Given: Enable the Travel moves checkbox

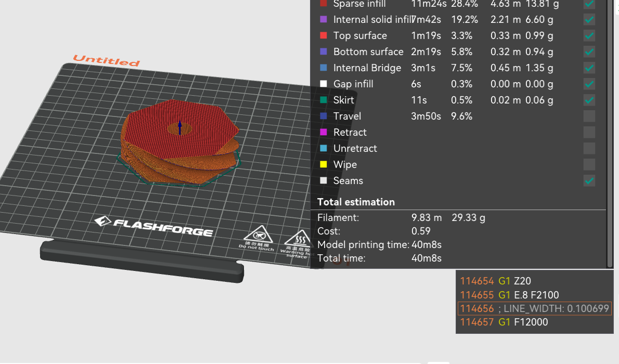Looking at the screenshot, I should tap(589, 116).
